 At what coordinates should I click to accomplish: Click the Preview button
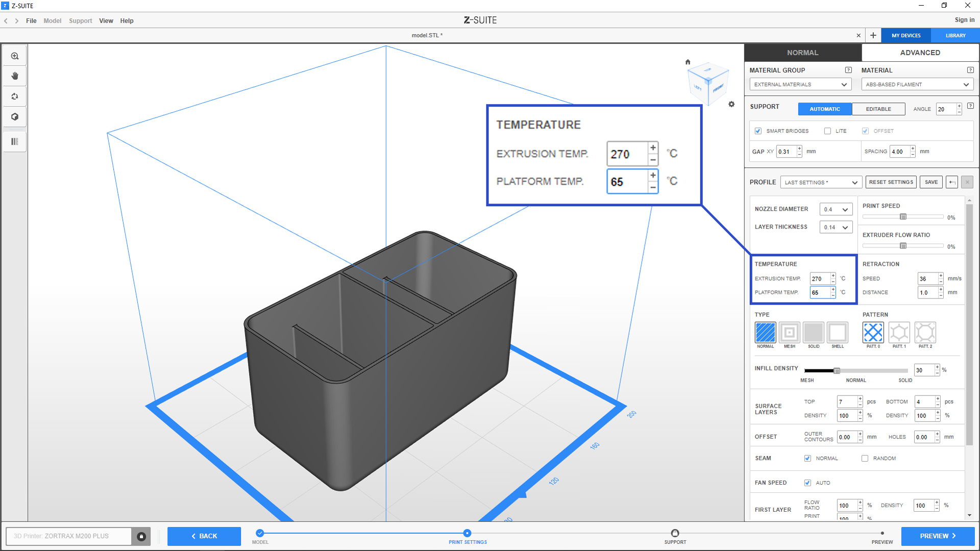(937, 536)
